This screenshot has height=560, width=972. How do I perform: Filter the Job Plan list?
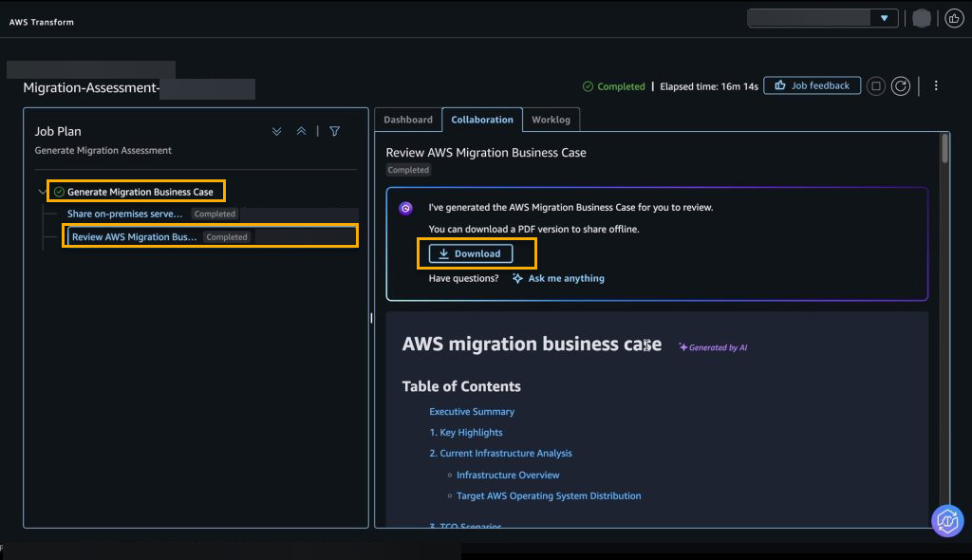click(x=335, y=132)
